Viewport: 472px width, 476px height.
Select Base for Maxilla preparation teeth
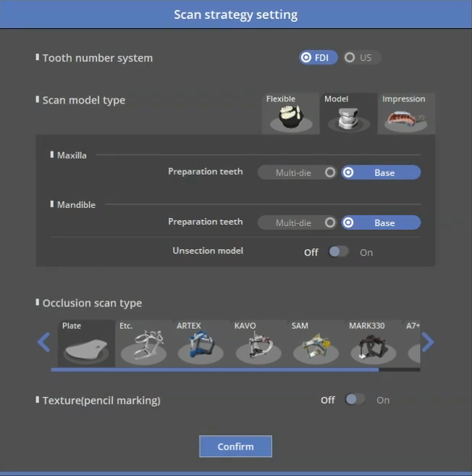coord(381,172)
